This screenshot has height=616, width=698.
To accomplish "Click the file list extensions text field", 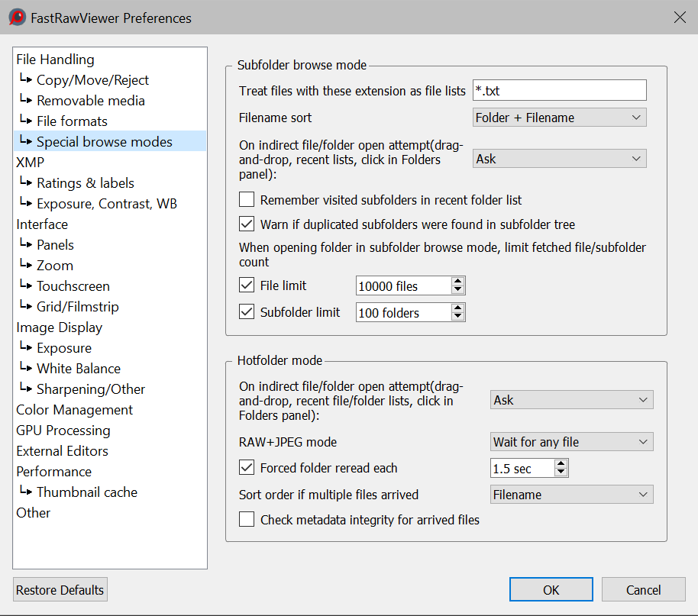I will (x=559, y=91).
